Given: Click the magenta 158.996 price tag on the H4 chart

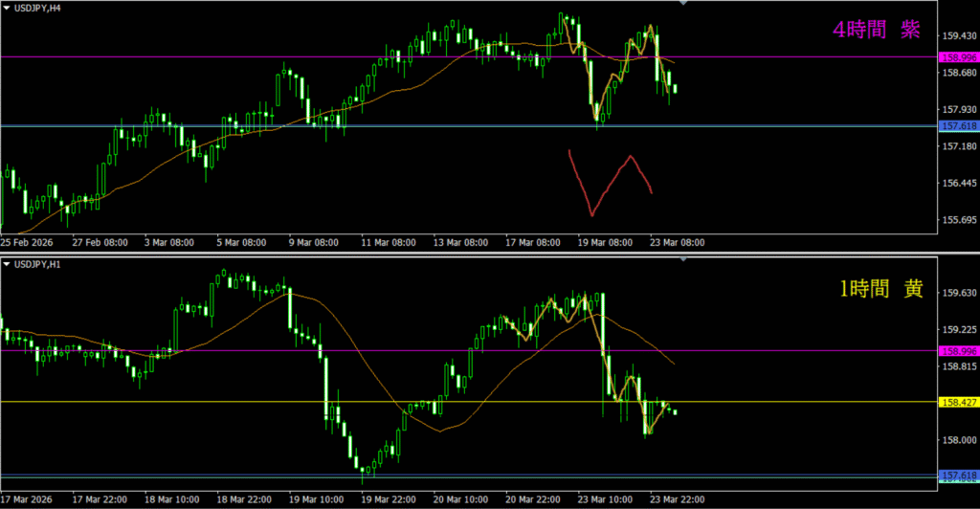Looking at the screenshot, I should [x=958, y=57].
